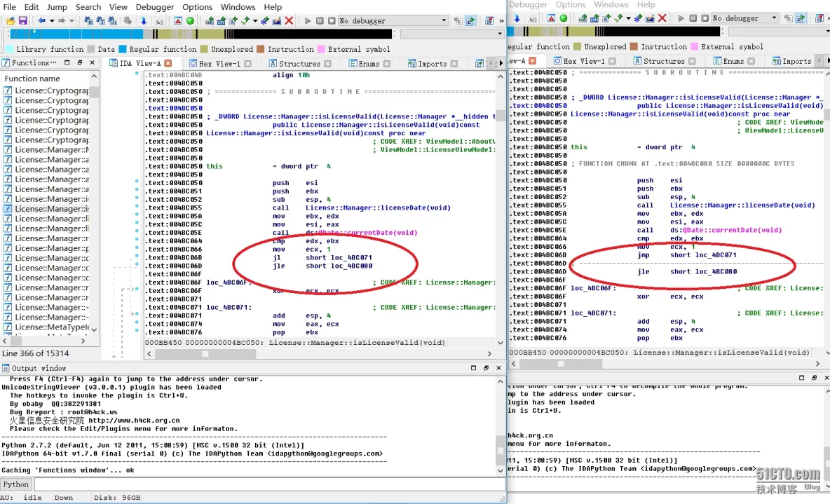Image resolution: width=830 pixels, height=504 pixels.
Task: Click the green 'S' with plus icon, left toolbar
Action: click(x=245, y=20)
